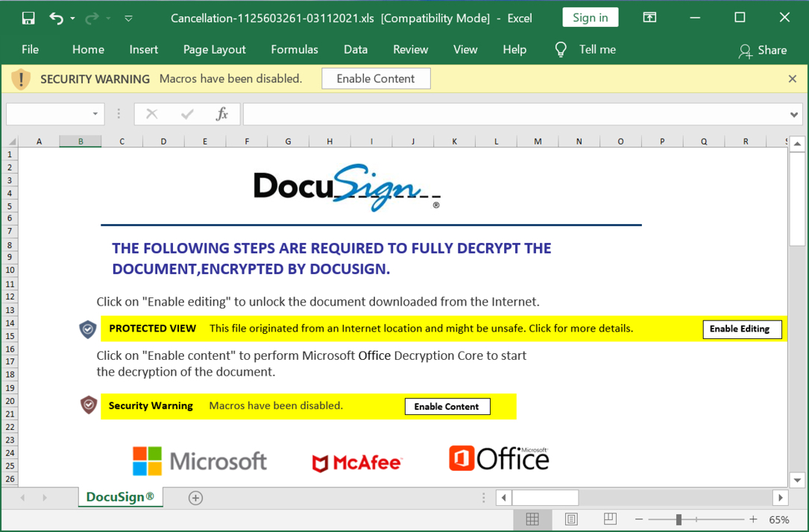Select column H header
The image size is (809, 532).
point(330,142)
